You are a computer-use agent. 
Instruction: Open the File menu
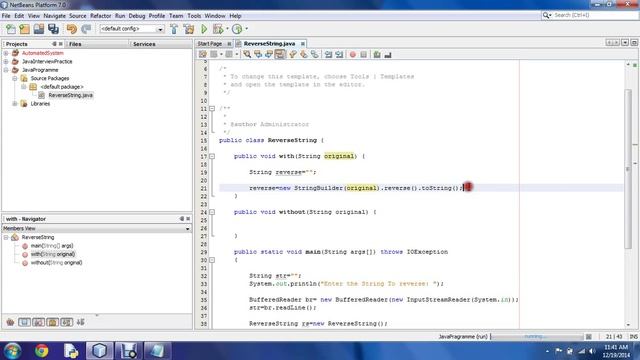pos(6,16)
